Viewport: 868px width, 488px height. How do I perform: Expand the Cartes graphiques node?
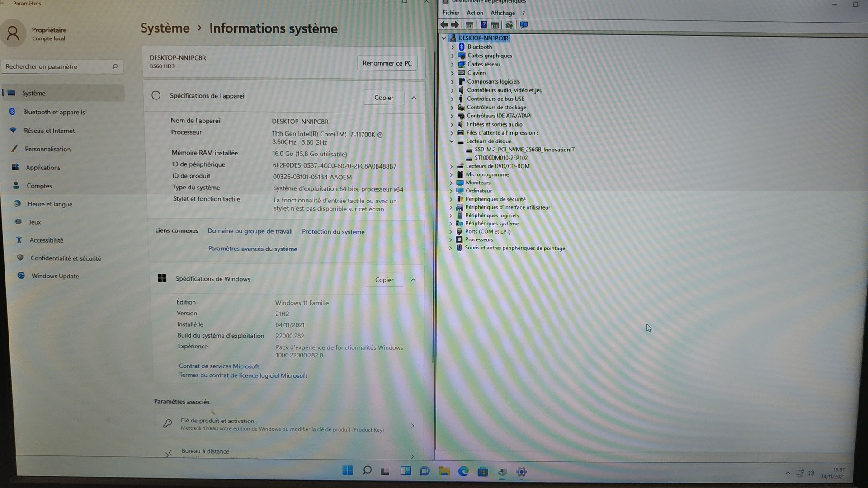coord(453,56)
